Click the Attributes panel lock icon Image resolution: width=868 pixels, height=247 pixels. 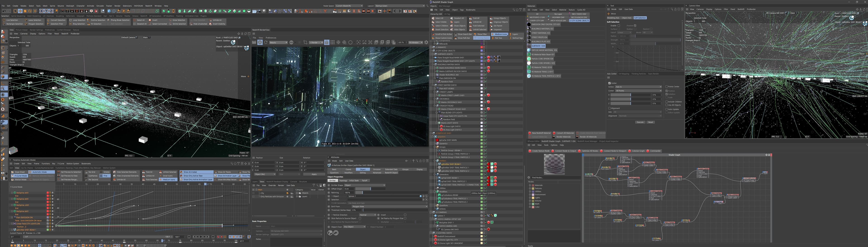coord(420,161)
